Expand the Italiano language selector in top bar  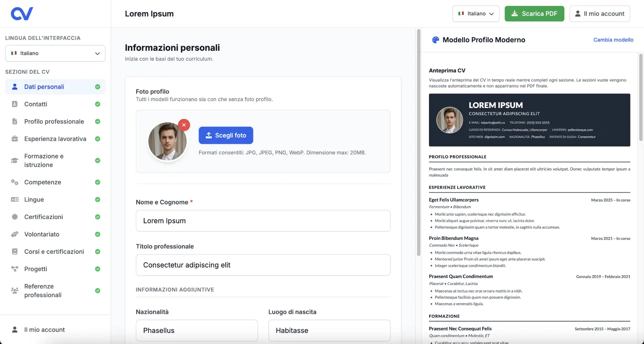(475, 14)
